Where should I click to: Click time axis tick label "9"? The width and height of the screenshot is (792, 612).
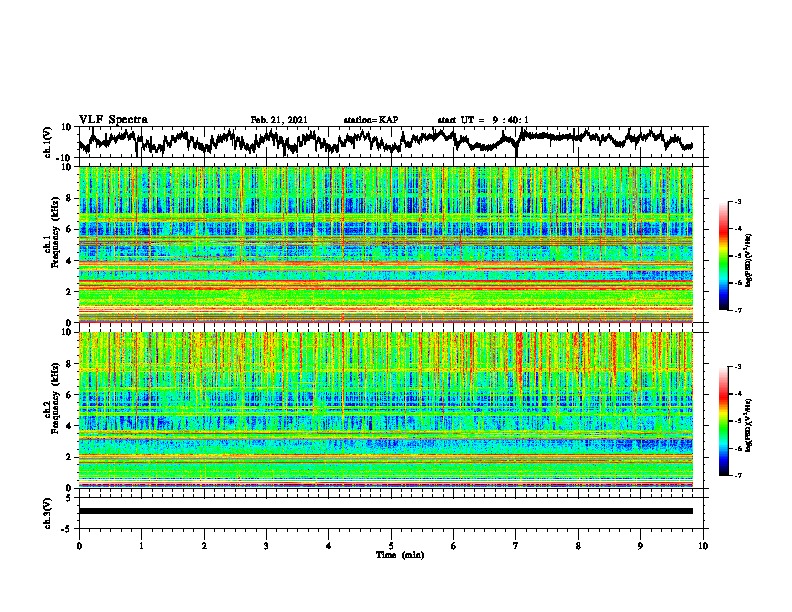(640, 546)
